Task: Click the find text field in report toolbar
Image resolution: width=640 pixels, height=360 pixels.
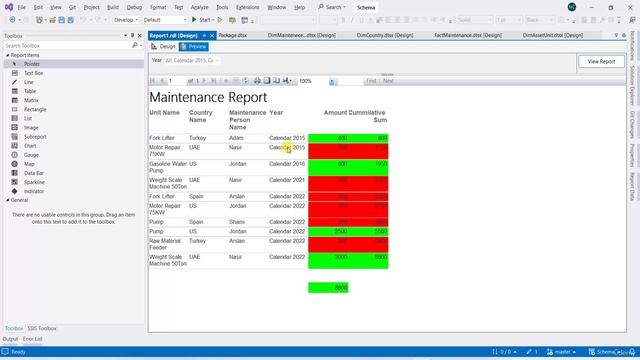Action: point(350,81)
